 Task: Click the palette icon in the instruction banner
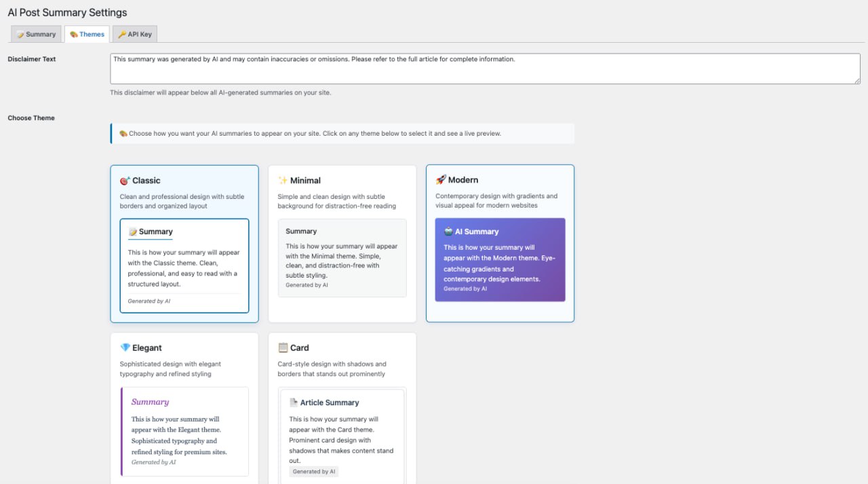(x=122, y=133)
